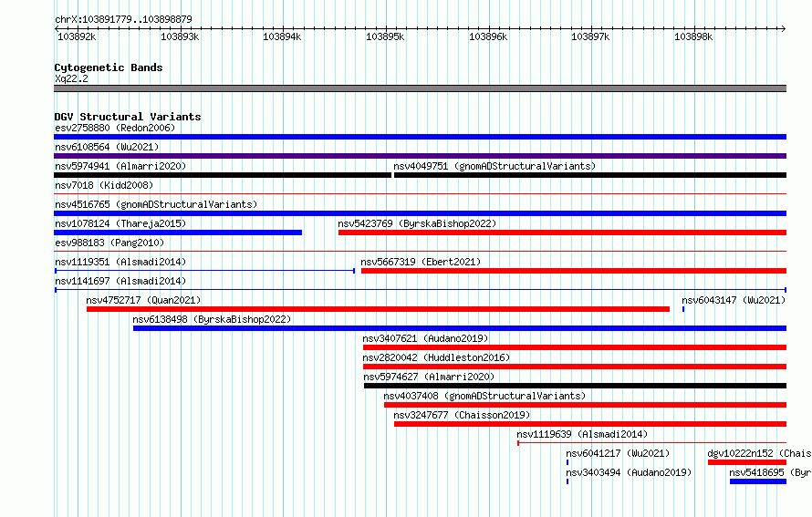Click the red nsv3407621 variant bar
The image size is (812, 517).
tap(575, 347)
